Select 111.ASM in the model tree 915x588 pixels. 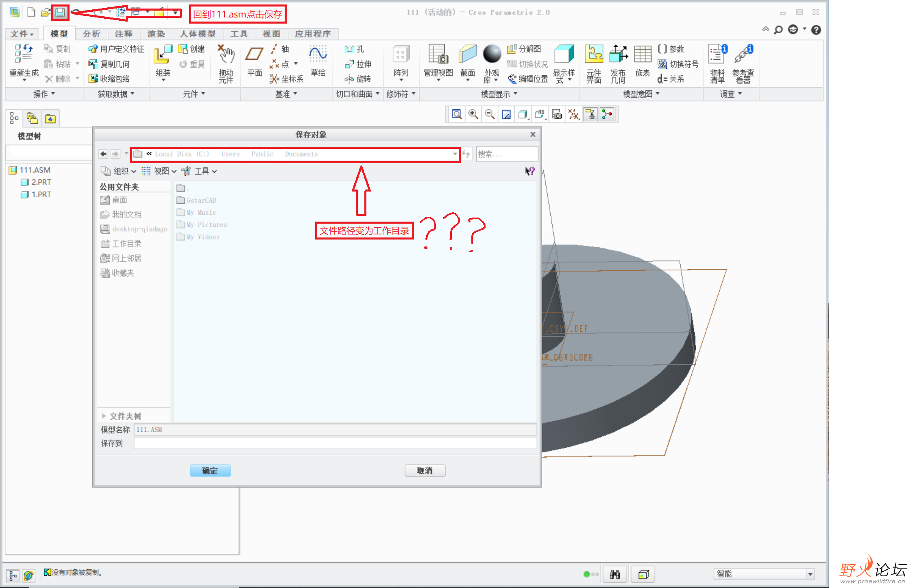pos(30,170)
